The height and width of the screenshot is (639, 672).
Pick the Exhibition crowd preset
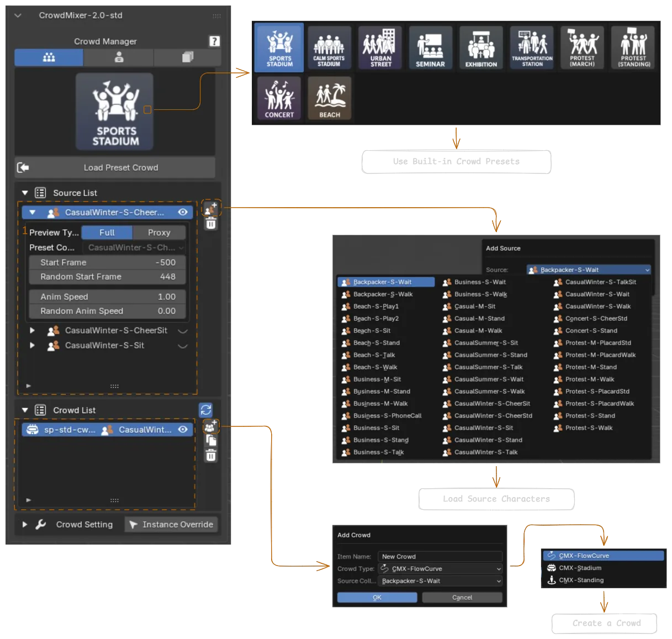click(481, 48)
